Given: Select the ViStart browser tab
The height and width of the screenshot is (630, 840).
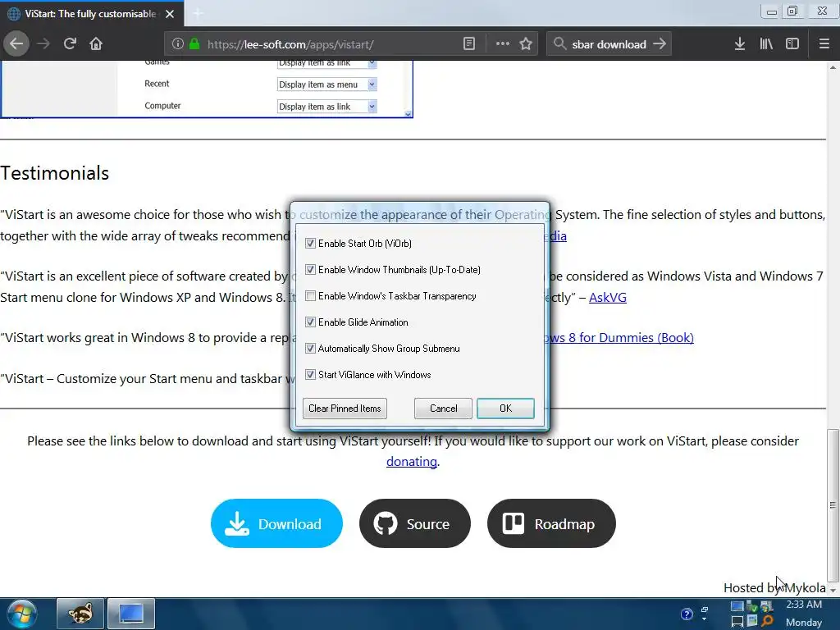Looking at the screenshot, I should tap(91, 13).
